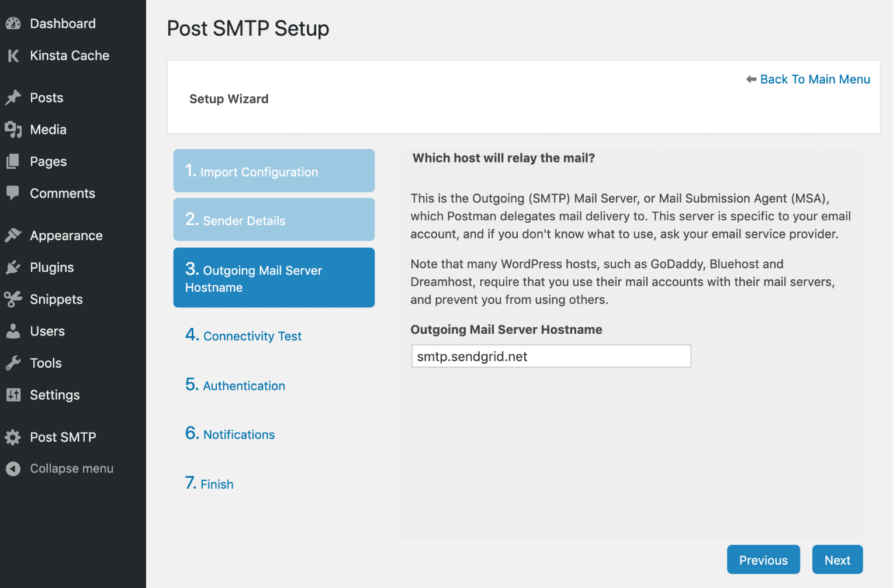Click the Plugins icon
Screen dimensions: 893x588
13,267
